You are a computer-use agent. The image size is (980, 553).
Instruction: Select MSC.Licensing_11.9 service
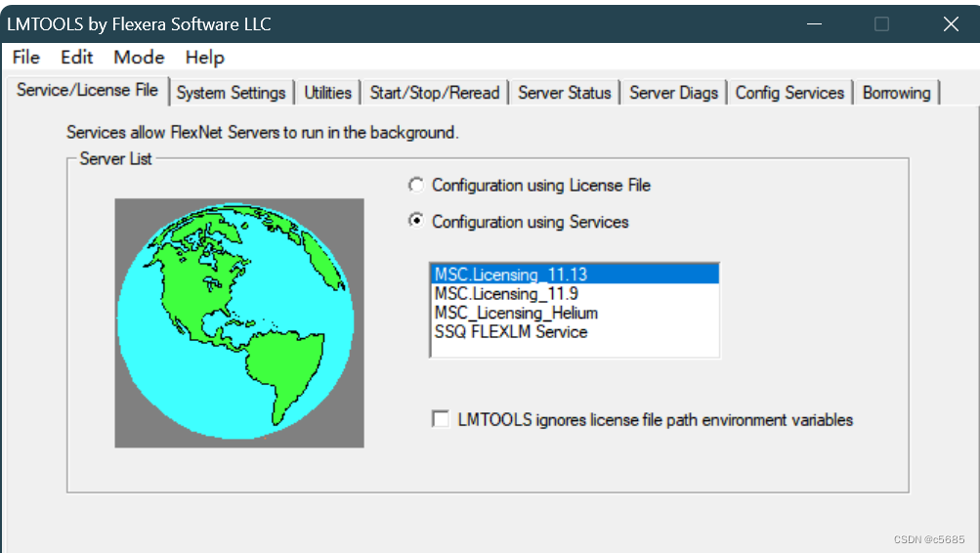click(x=575, y=294)
